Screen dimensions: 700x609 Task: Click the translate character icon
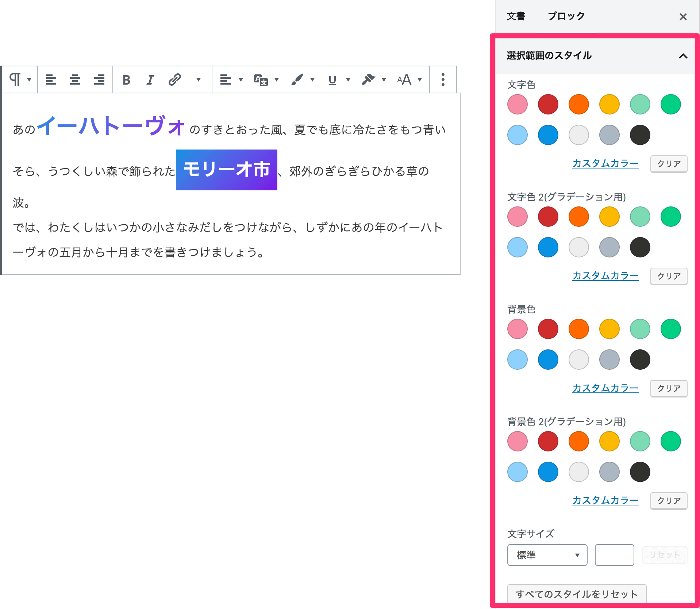[x=261, y=79]
